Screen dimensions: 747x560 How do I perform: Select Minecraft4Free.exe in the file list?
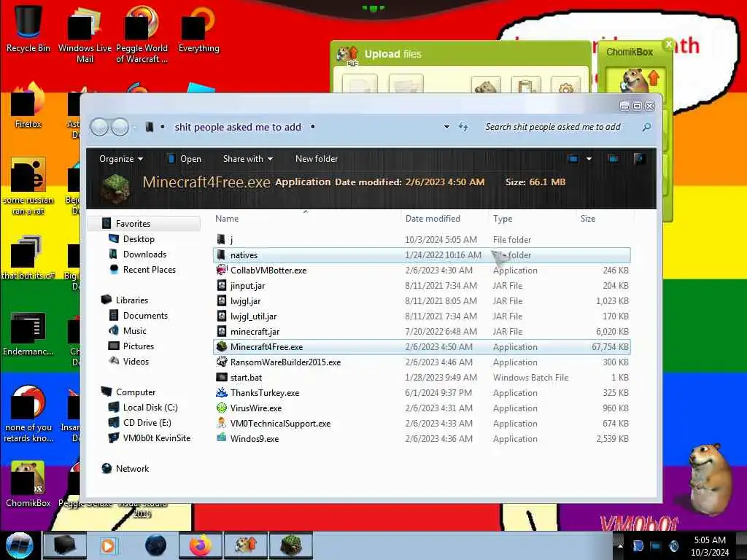pyautogui.click(x=422, y=346)
